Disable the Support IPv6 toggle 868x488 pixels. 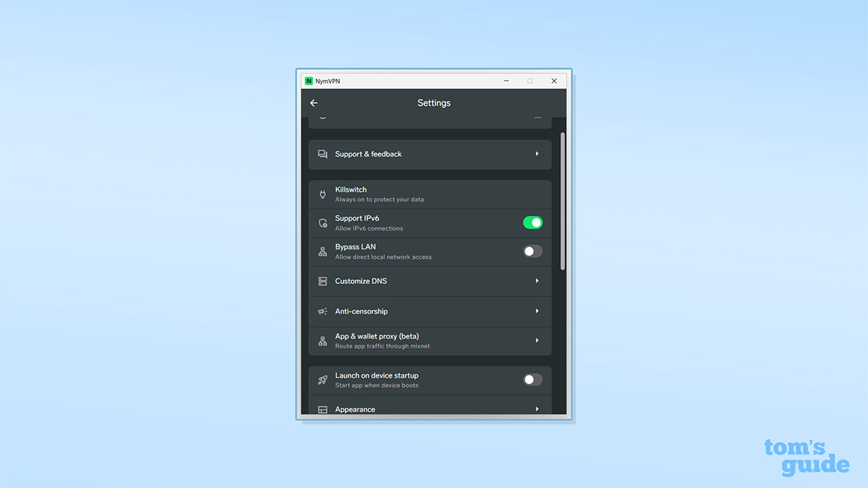(533, 222)
